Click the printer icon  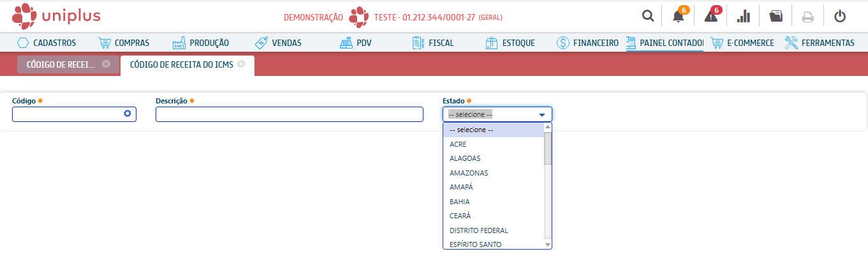[x=807, y=17]
